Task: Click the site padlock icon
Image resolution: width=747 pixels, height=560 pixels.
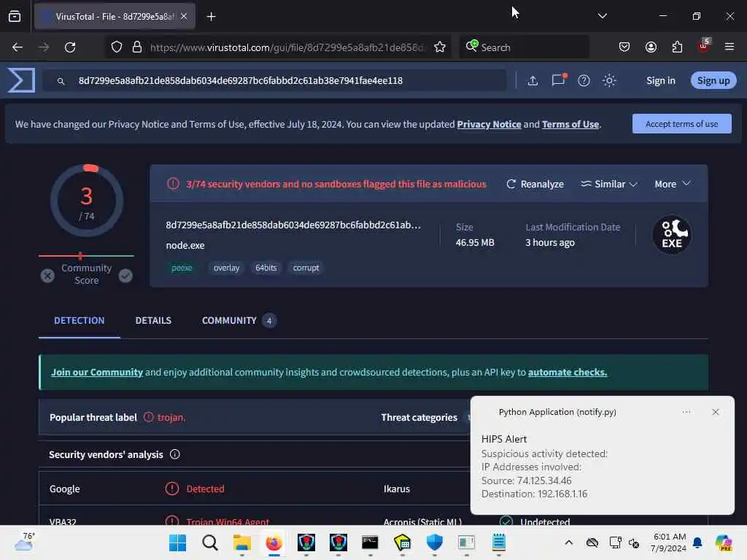Action: 137,47
